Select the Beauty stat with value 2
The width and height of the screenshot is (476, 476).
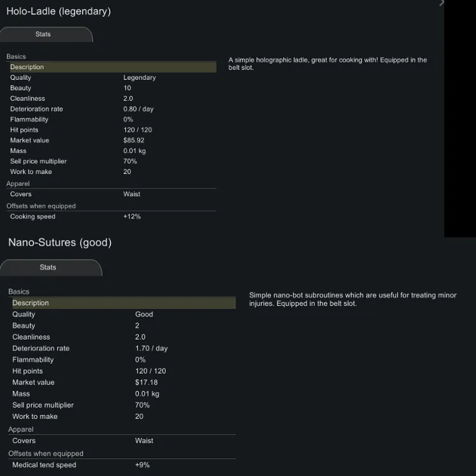coord(122,326)
